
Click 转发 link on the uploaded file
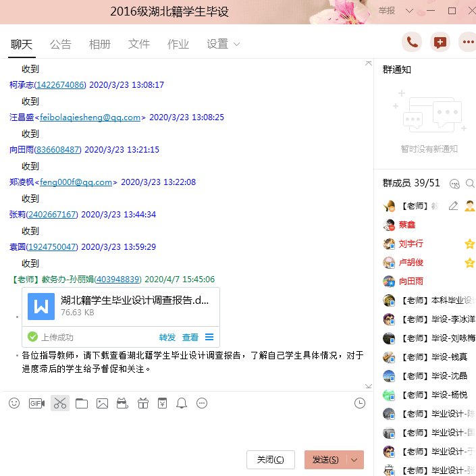coord(167,337)
